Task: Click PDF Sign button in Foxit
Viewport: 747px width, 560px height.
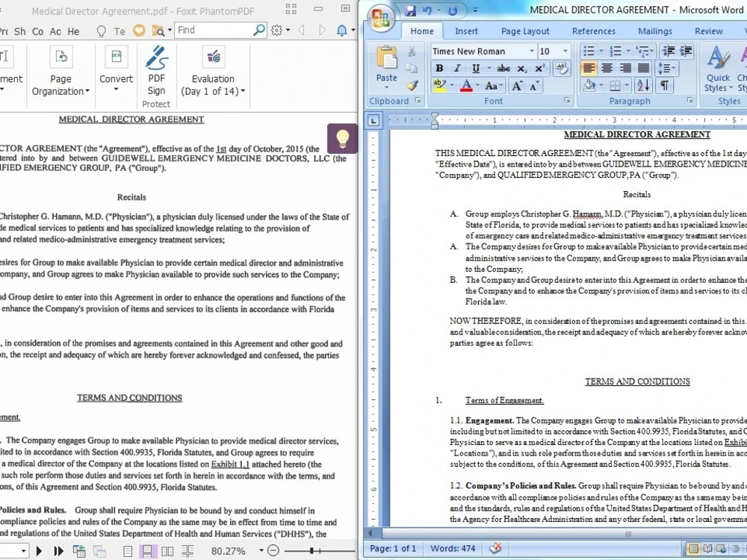Action: 157,70
